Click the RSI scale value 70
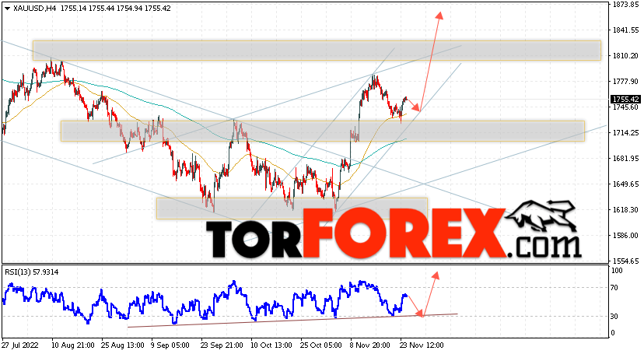Screen dimensions: 644x354 click(614, 287)
